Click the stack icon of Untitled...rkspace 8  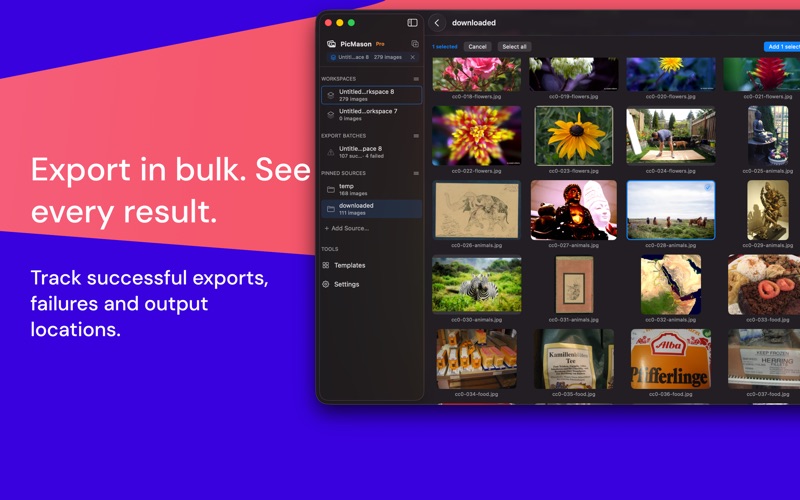click(331, 95)
